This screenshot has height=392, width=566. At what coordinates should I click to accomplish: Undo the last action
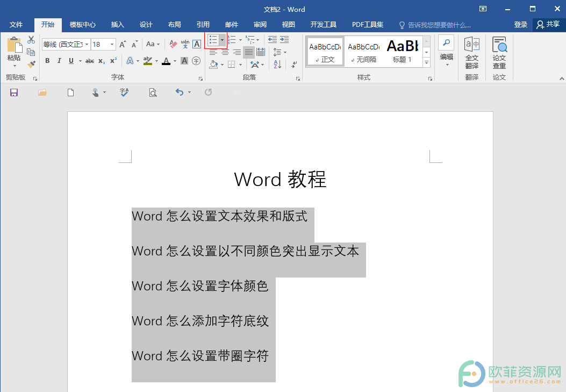click(x=180, y=92)
